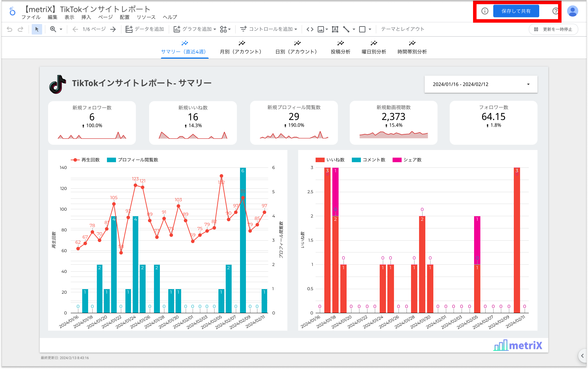Click テーマとレイアウト button

click(403, 29)
